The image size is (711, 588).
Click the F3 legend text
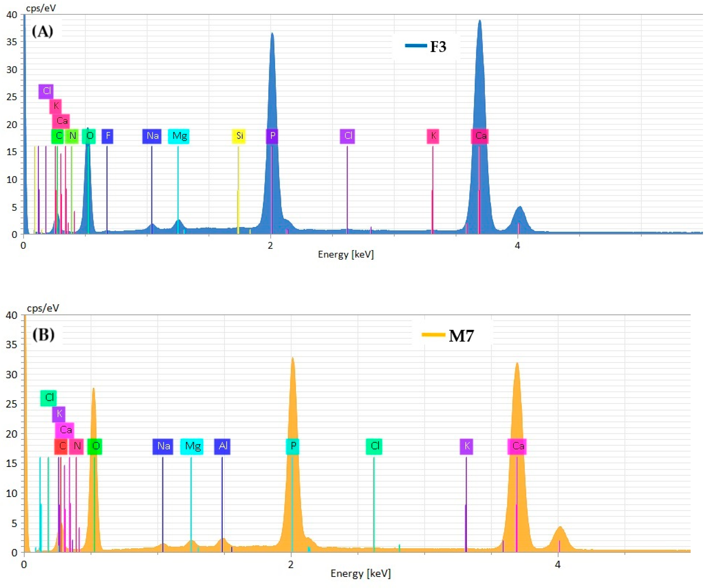[438, 47]
